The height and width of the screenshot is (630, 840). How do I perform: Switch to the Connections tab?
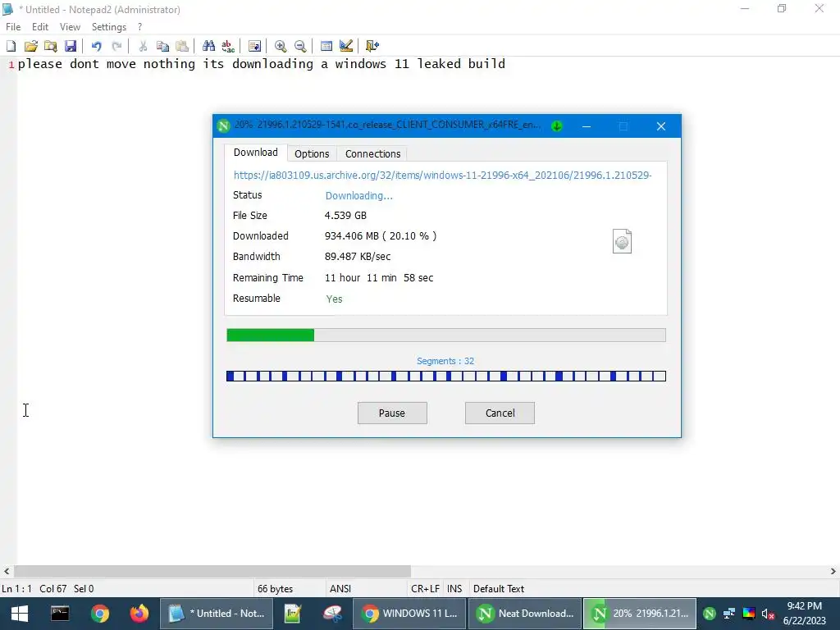tap(373, 153)
